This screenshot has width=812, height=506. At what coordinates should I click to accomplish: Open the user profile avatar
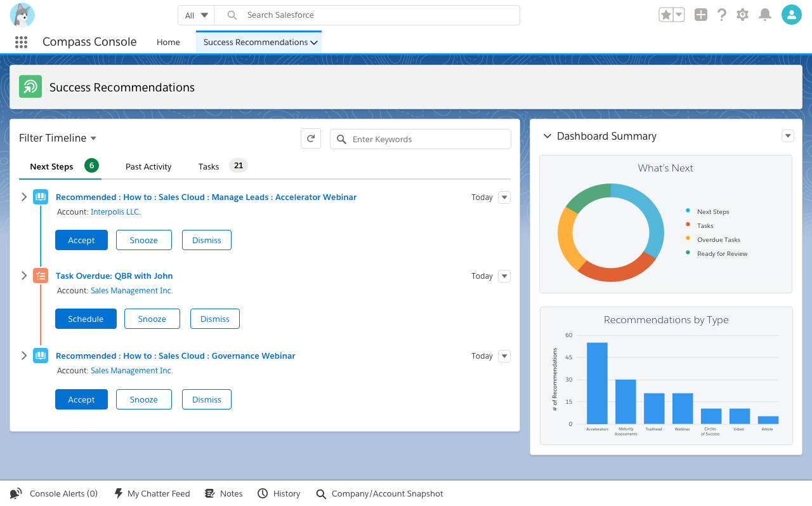click(792, 15)
